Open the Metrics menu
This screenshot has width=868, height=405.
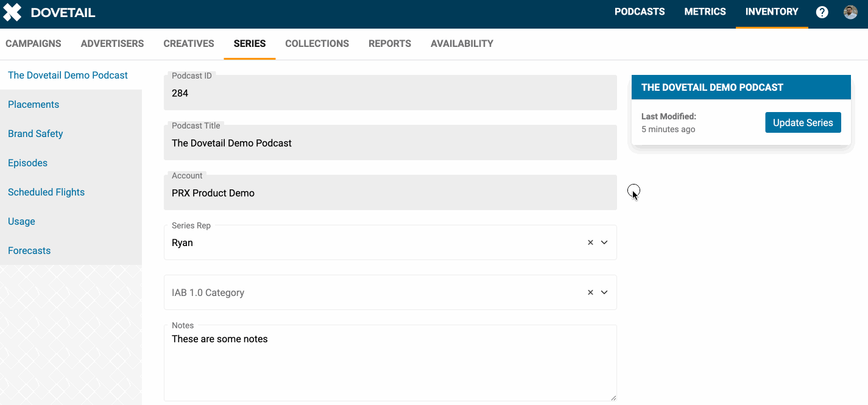[x=705, y=12]
